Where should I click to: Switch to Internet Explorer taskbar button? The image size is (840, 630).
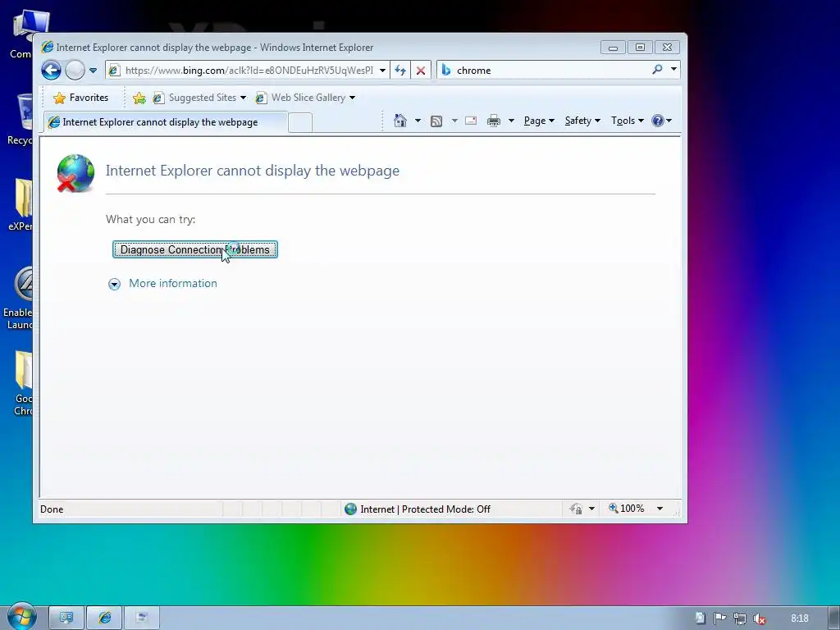104,619
